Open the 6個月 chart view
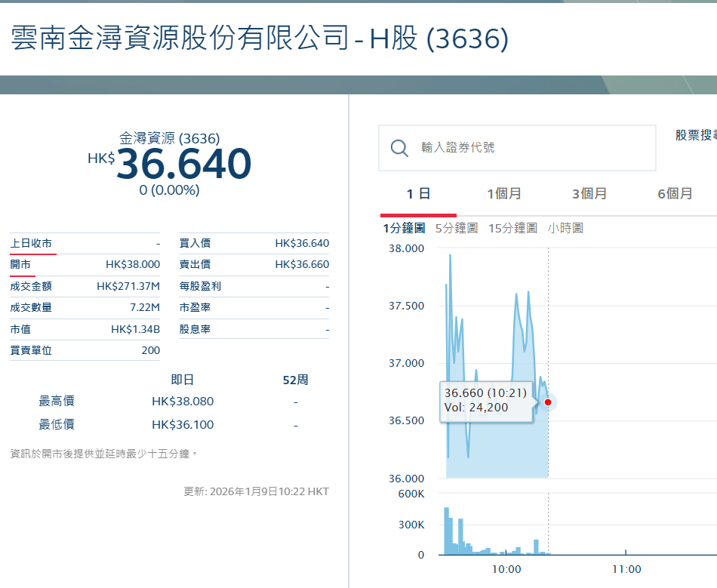 tap(675, 193)
